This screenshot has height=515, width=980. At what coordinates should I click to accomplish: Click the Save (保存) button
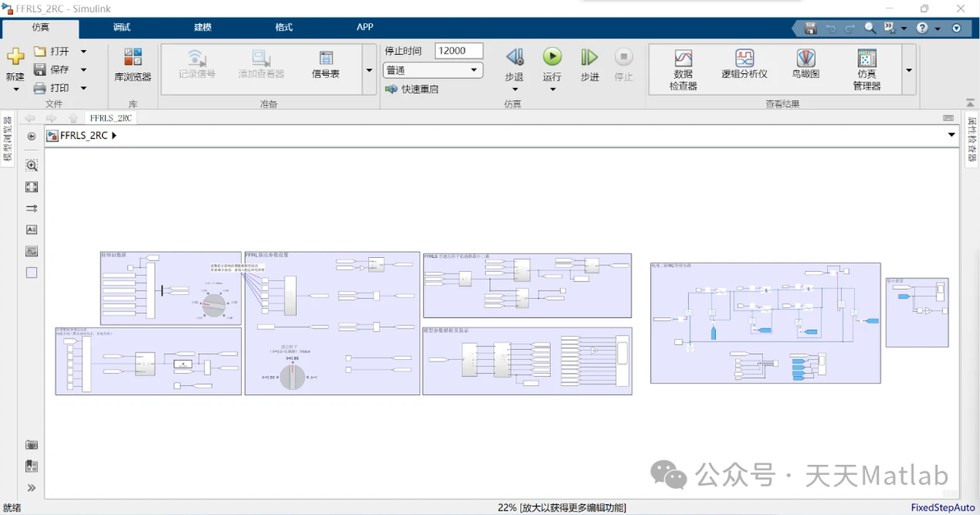(52, 69)
